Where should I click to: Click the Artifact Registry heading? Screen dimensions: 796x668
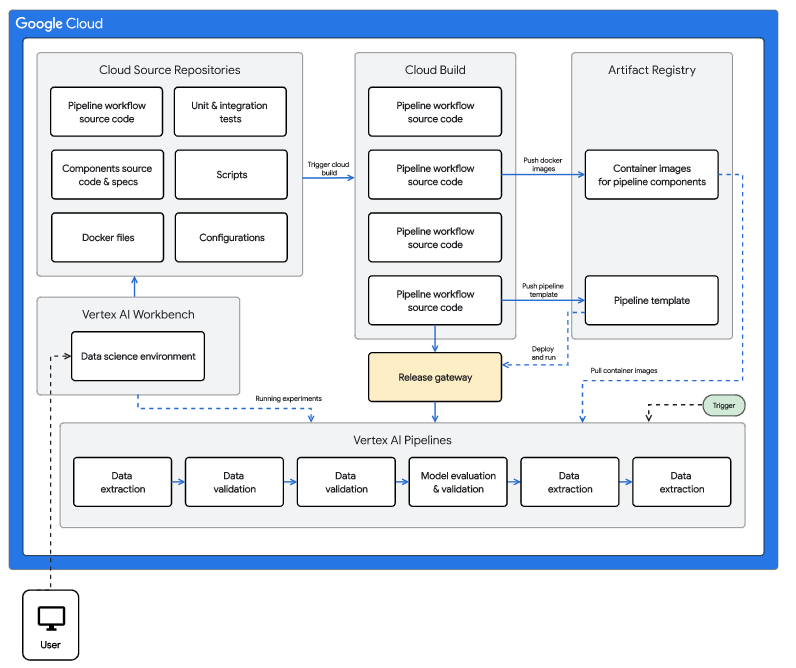tap(652, 70)
